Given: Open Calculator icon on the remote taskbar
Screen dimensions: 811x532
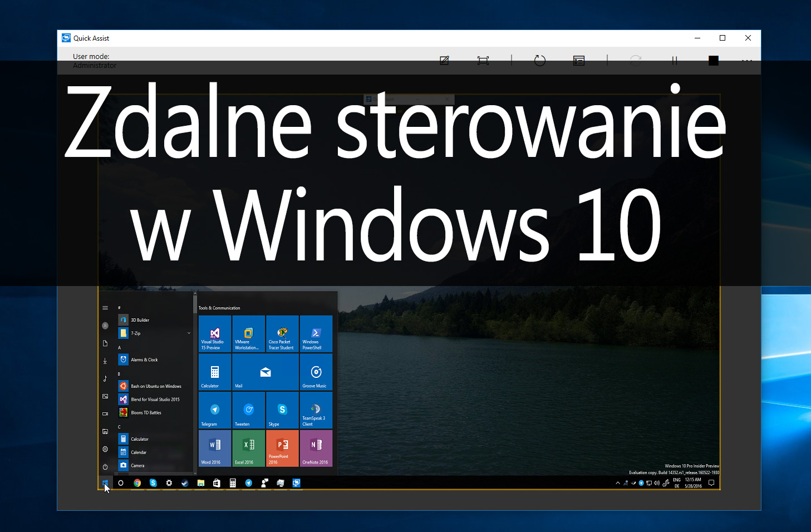Looking at the screenshot, I should tap(233, 483).
